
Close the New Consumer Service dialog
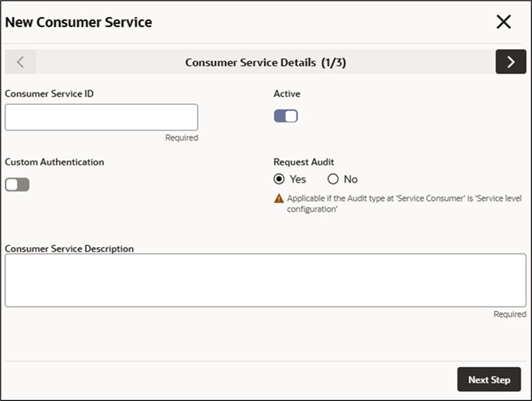click(503, 22)
